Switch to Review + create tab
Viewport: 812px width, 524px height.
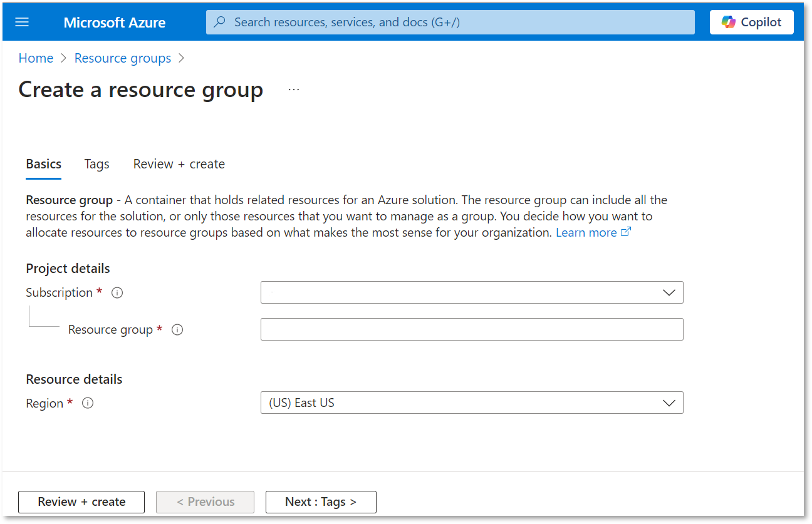click(x=179, y=164)
